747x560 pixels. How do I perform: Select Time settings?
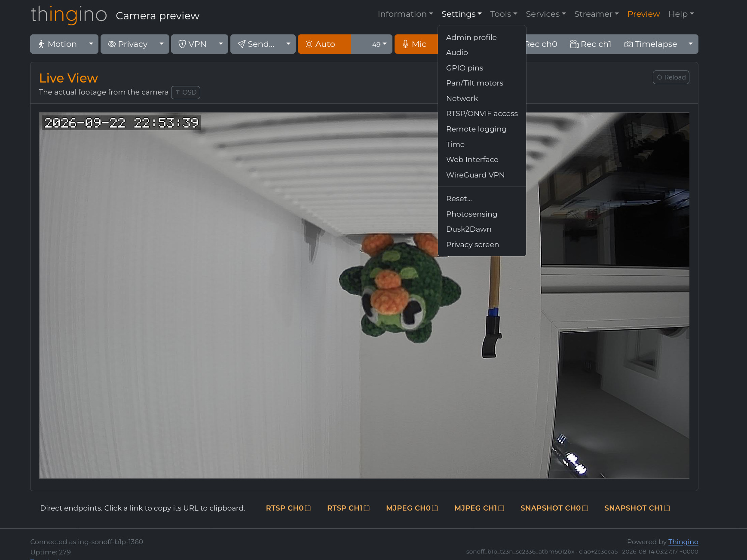point(482,144)
